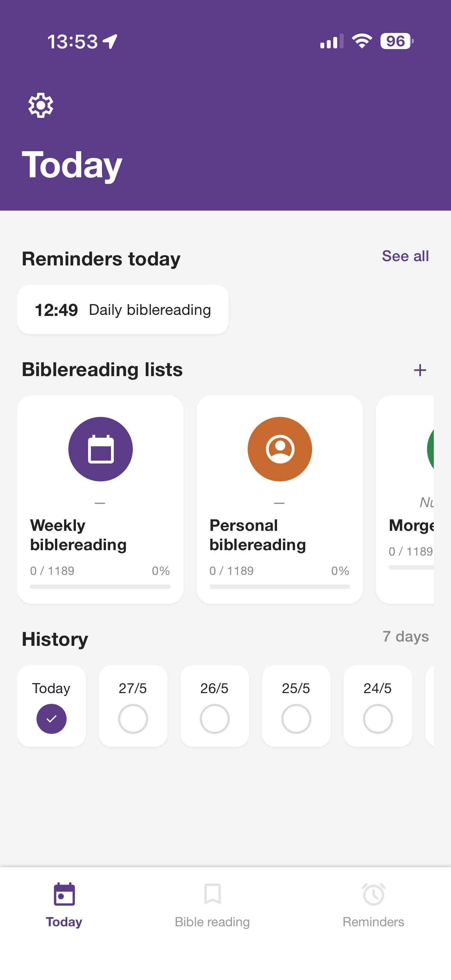Switch to the Reminders tab label
The height and width of the screenshot is (980, 451).
point(373,922)
